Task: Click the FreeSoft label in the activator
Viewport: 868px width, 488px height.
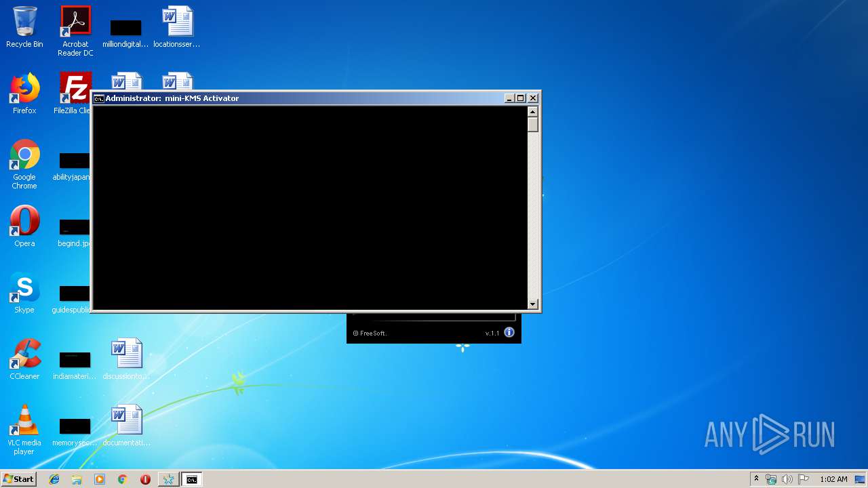Action: click(x=370, y=333)
